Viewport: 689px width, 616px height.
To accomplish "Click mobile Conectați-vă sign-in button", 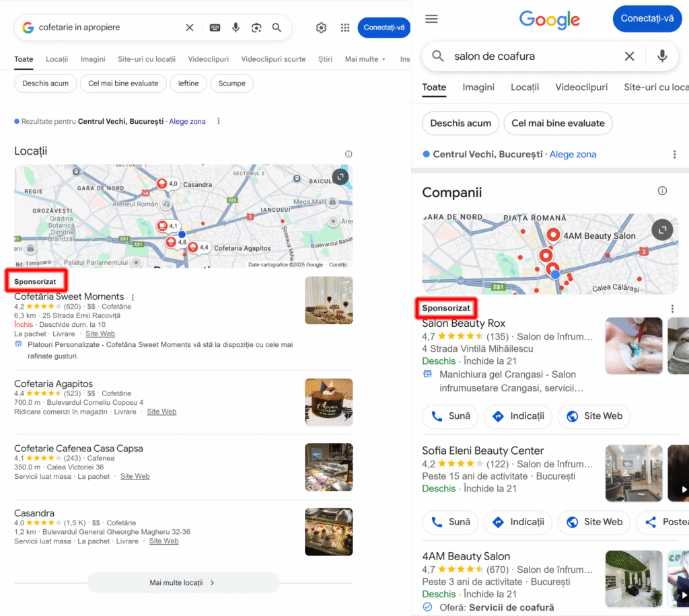I will [x=647, y=19].
